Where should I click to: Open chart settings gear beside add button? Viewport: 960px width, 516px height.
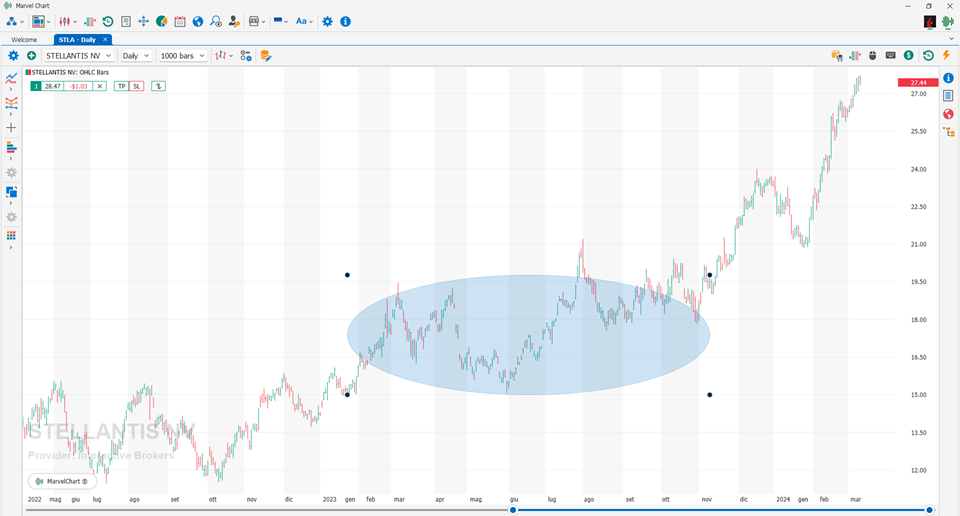coord(13,56)
